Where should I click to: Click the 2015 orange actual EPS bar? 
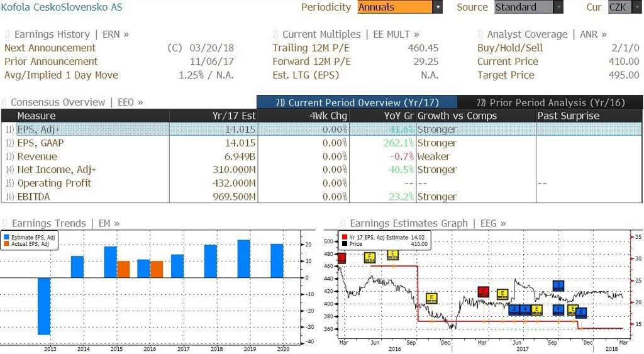(x=124, y=269)
